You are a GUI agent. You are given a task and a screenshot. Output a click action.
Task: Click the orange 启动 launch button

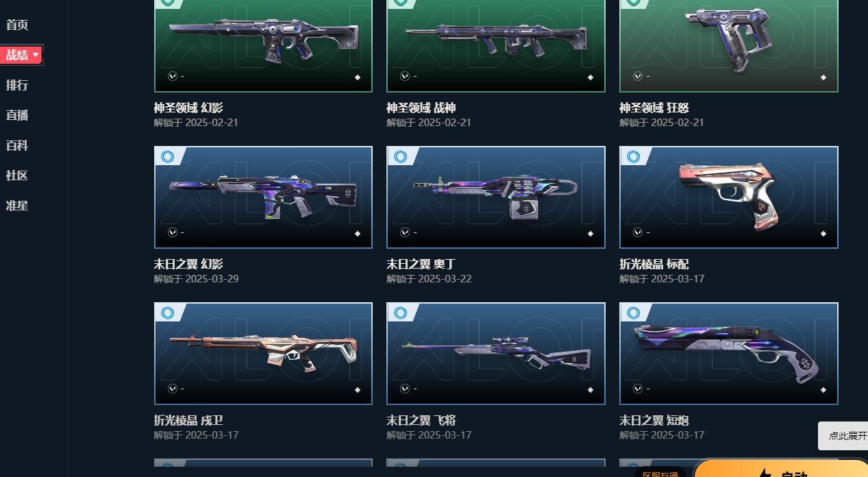(781, 469)
